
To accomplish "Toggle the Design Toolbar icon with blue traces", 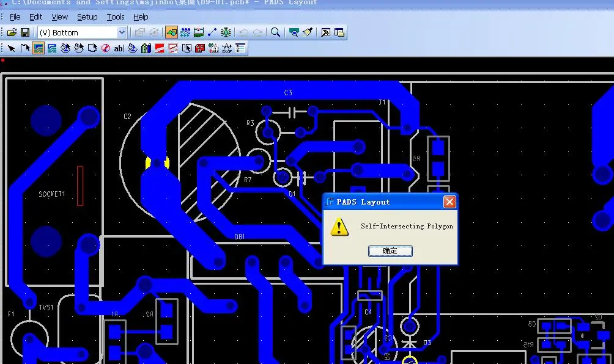I will click(185, 32).
